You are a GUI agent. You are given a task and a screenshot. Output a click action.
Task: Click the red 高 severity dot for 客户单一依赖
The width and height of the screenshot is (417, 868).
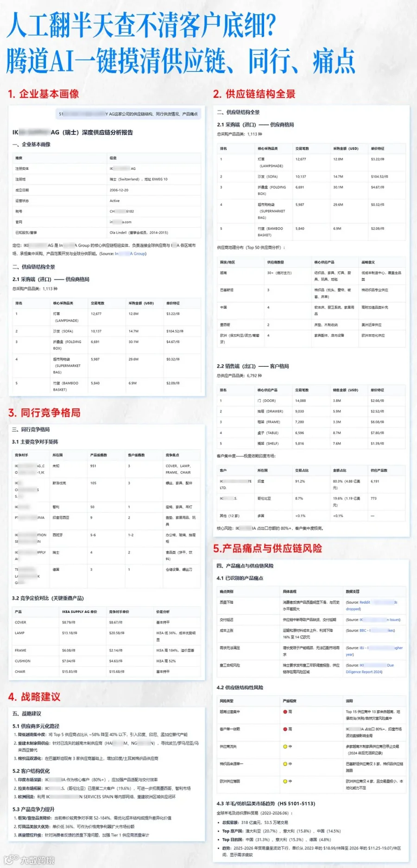pos(285,729)
